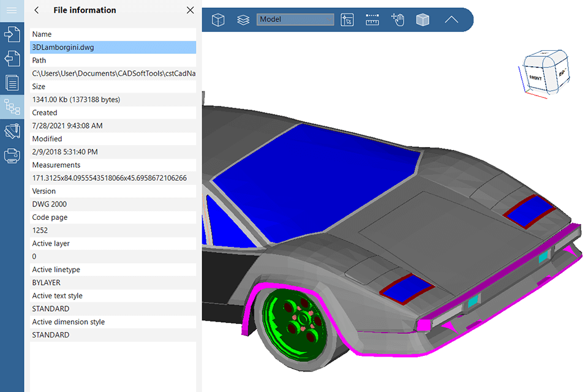Open the Layers stack icon in toolbar

click(243, 20)
